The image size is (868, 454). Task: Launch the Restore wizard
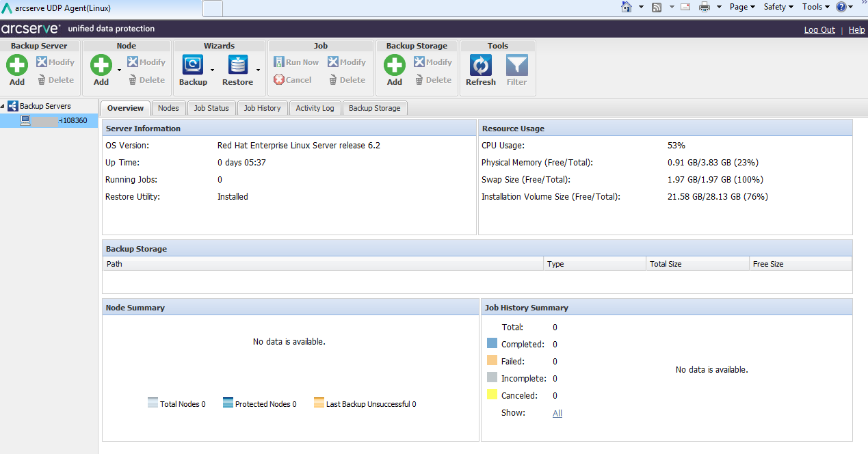pyautogui.click(x=237, y=70)
